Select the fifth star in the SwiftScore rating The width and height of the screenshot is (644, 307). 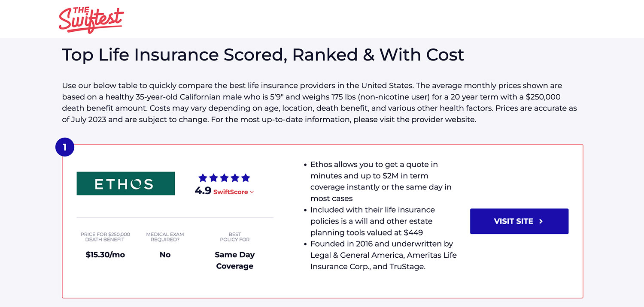tap(245, 177)
